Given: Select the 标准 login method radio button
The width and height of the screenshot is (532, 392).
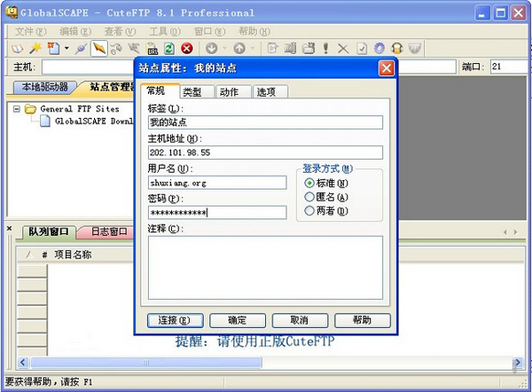Looking at the screenshot, I should click(x=309, y=183).
